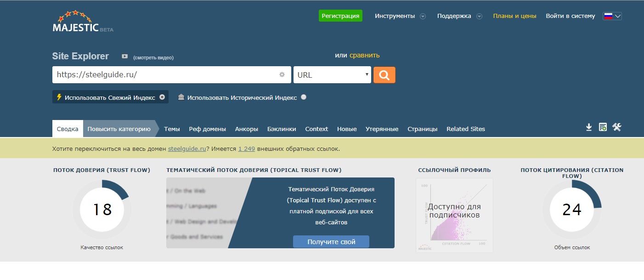The width and height of the screenshot is (644, 280).
Task: Click the Поток доверия (Trust Flow) heading
Action: [102, 170]
